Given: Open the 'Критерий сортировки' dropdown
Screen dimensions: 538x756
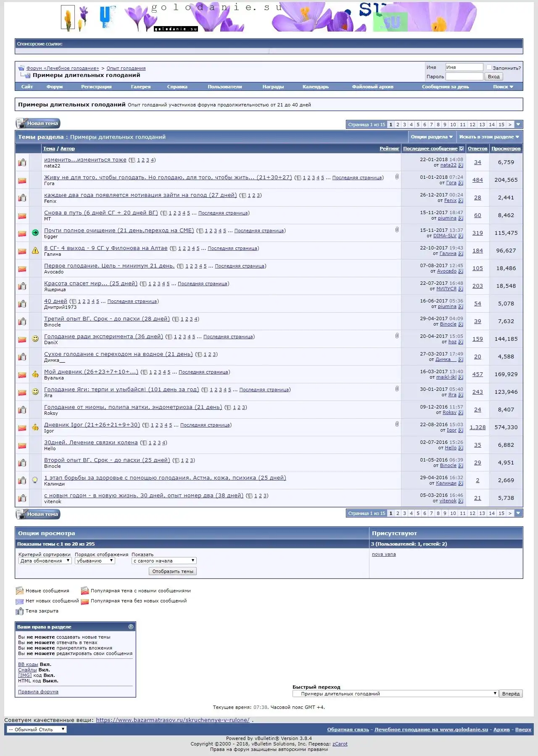Looking at the screenshot, I should (x=45, y=561).
